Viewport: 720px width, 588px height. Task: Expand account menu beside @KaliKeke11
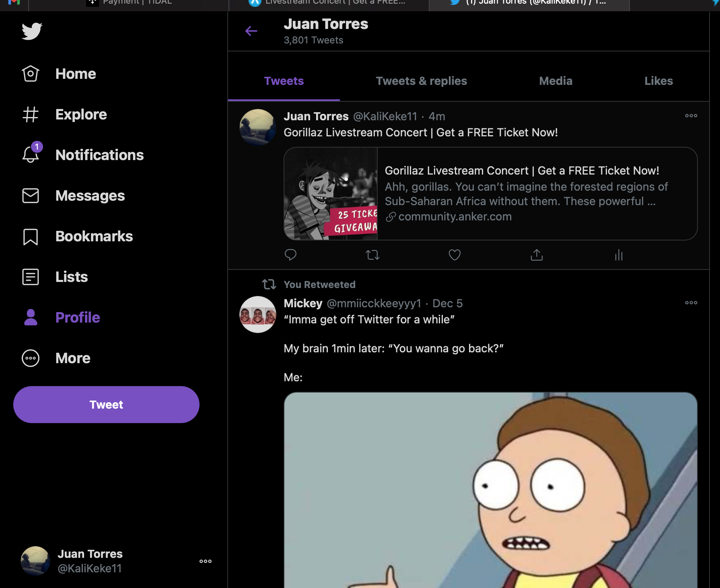pos(205,561)
